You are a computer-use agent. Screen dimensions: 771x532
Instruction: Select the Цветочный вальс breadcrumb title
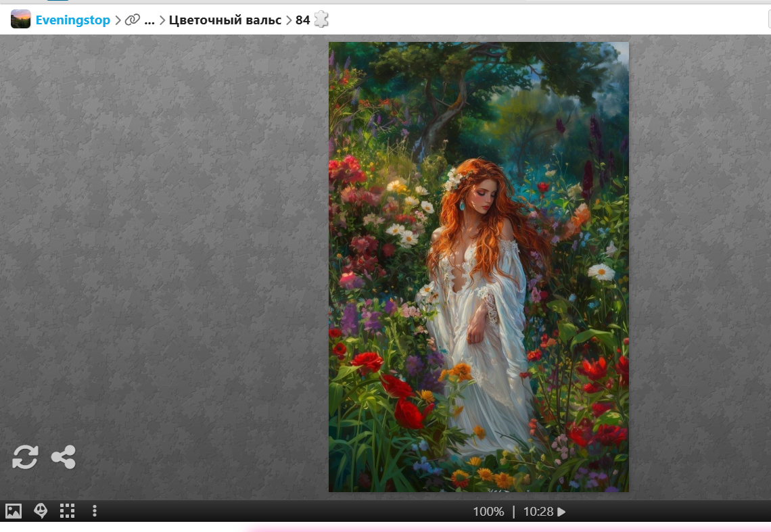coord(225,20)
